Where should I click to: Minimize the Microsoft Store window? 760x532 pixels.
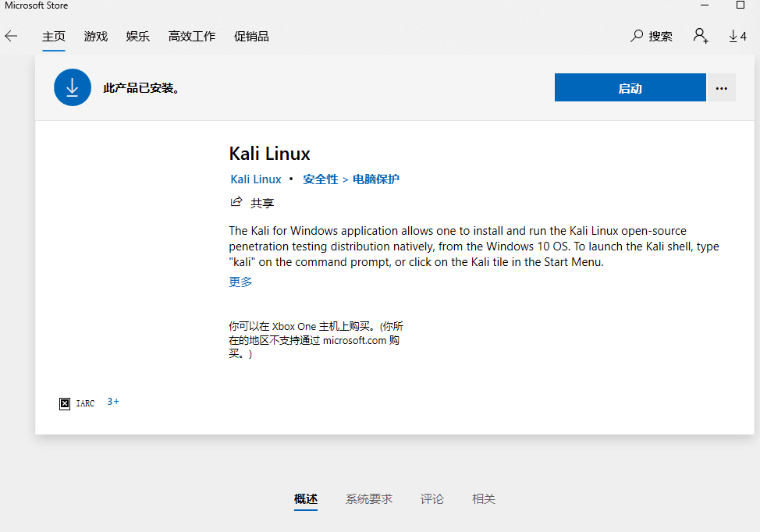[705, 5]
